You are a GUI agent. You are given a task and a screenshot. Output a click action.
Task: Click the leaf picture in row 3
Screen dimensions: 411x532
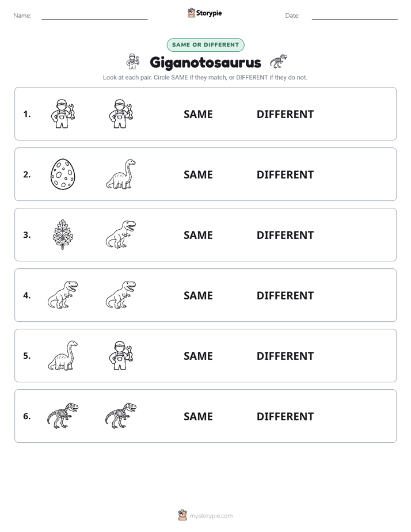63,234
